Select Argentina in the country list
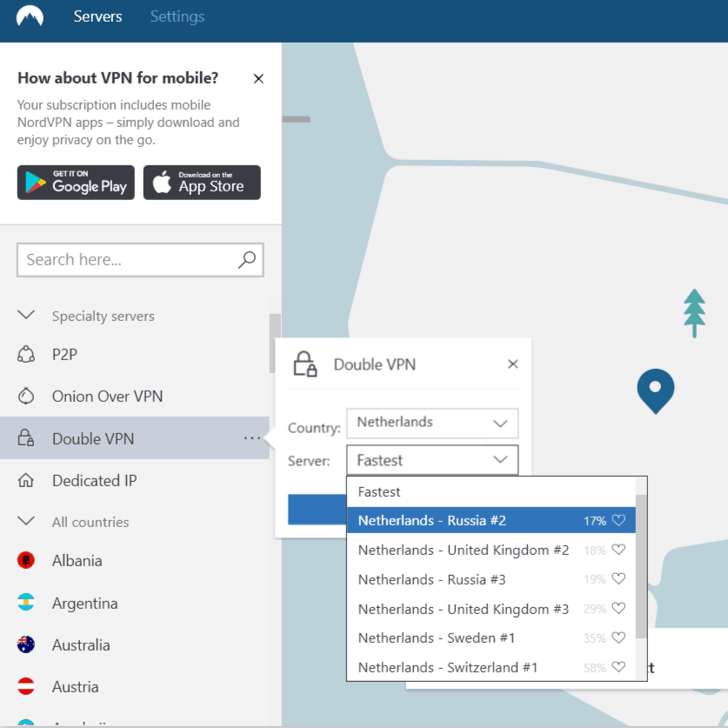The height and width of the screenshot is (728, 728). click(x=135, y=603)
